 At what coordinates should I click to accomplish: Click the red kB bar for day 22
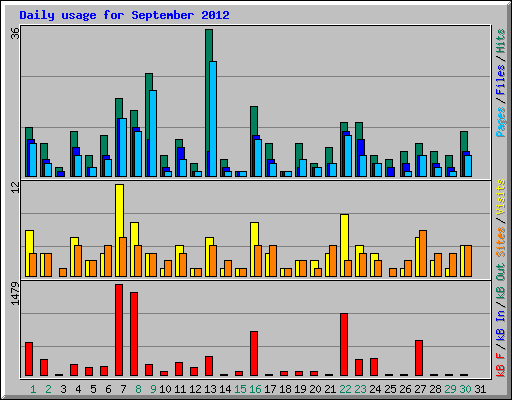344,345
